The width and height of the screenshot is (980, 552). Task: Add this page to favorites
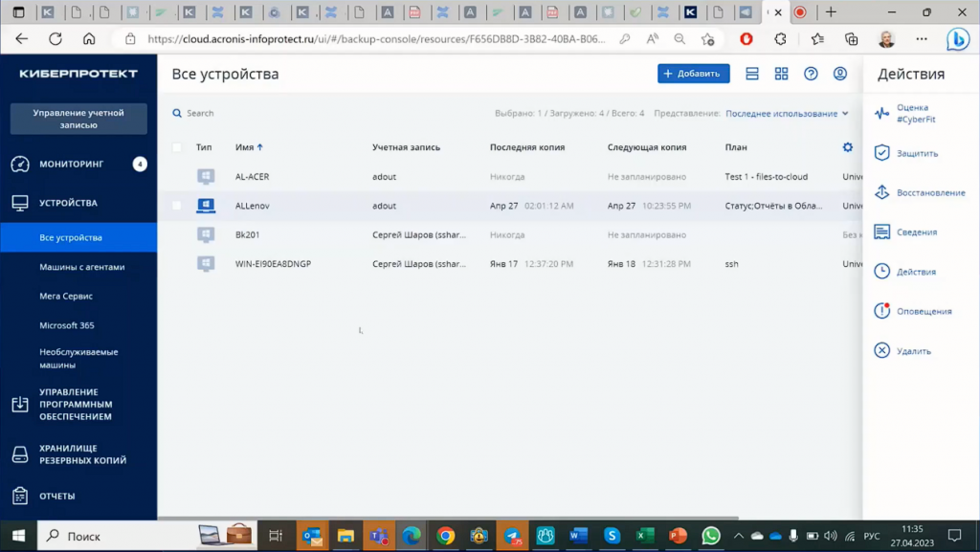[707, 38]
